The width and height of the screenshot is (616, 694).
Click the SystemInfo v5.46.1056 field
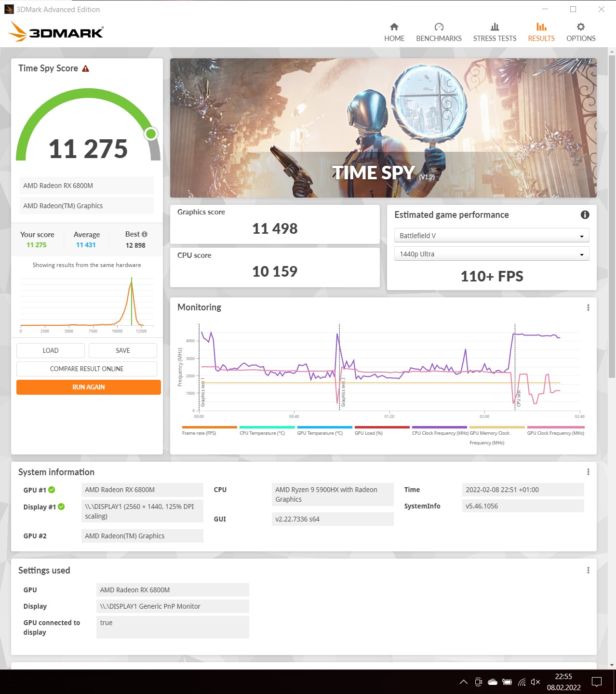click(x=523, y=506)
